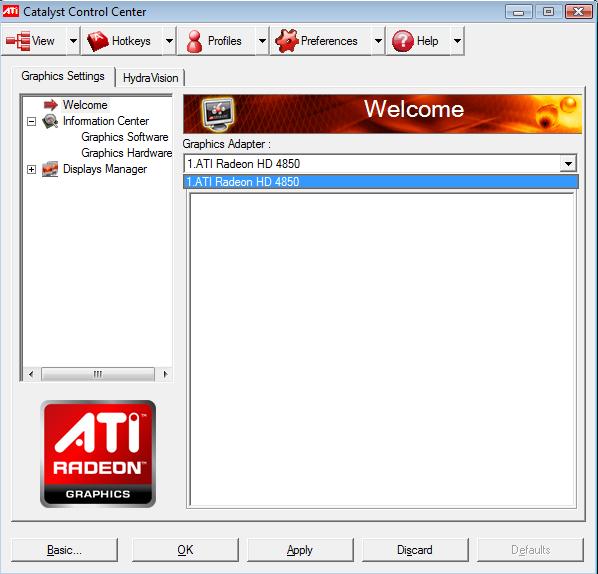This screenshot has height=574, width=598.
Task: Open the Graphics Adapter combo box arrow
Action: pos(568,164)
